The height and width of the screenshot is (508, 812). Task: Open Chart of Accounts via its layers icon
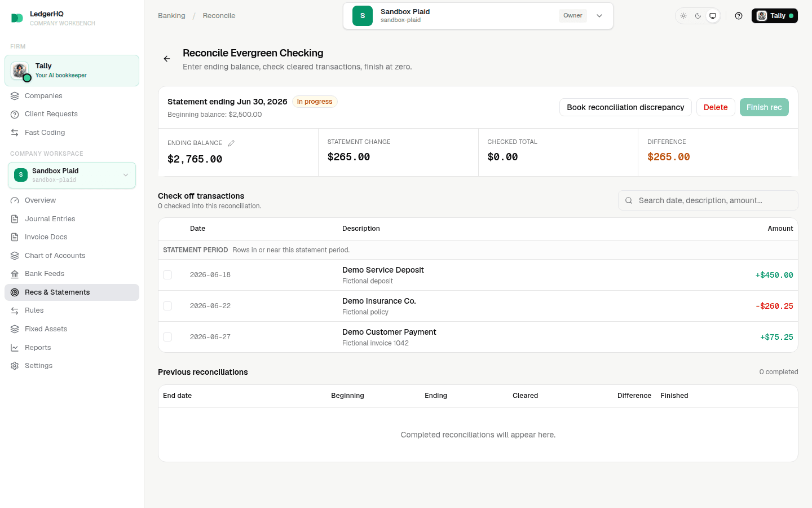(15, 256)
